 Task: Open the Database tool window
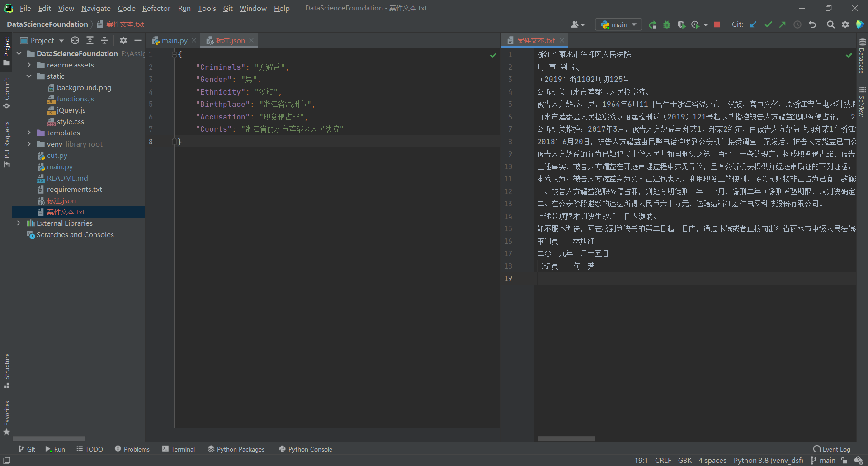tap(862, 56)
